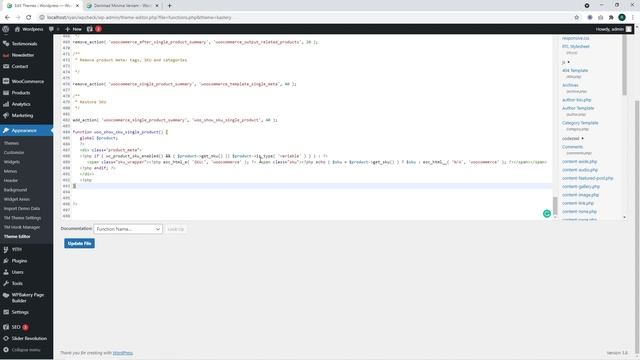Viewport: 640px width, 360px height.
Task: Open the content-audio.php file link
Action: click(580, 170)
